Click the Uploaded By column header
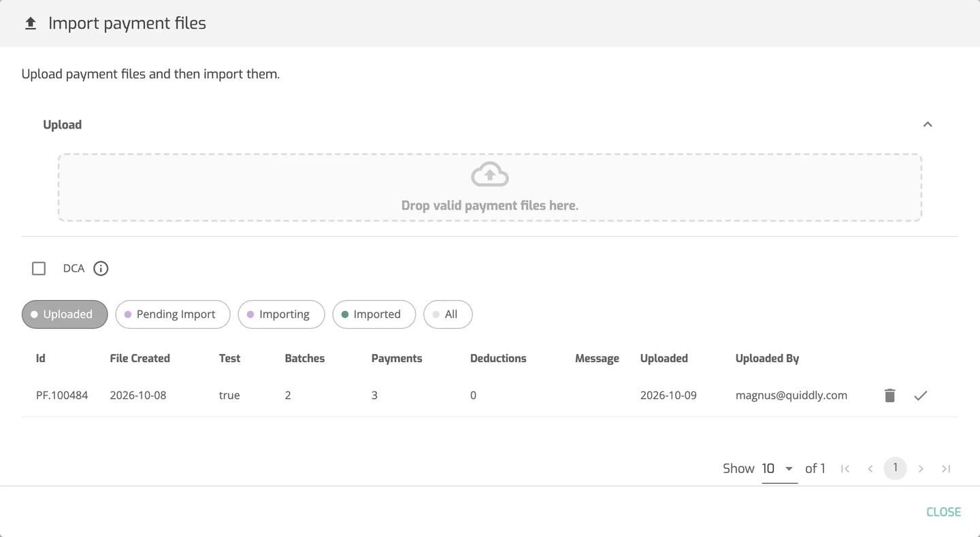 pos(767,359)
